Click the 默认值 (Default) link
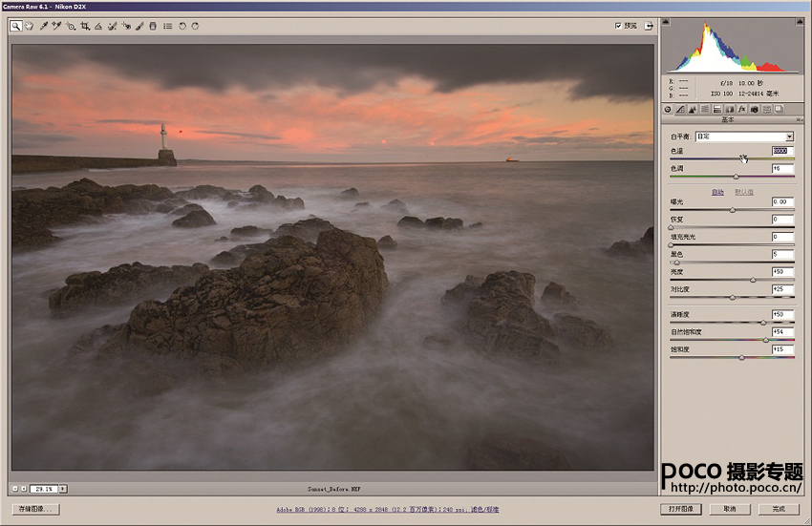Image resolution: width=812 pixels, height=526 pixels. pos(743,192)
